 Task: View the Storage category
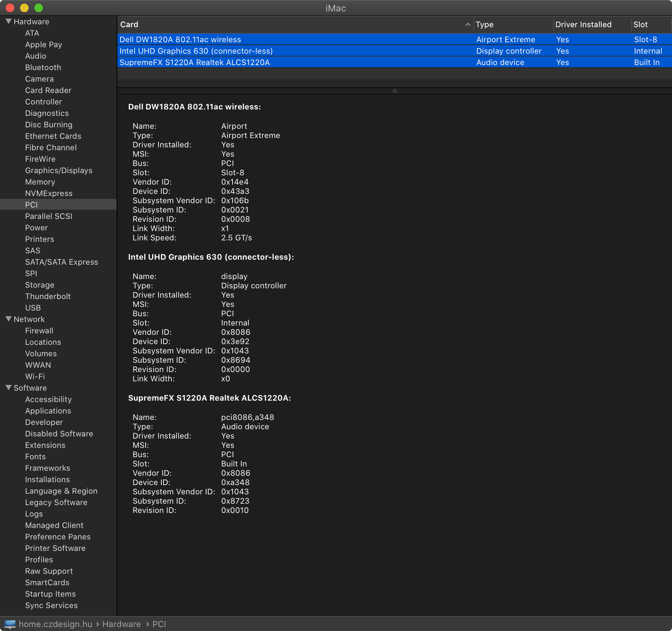40,285
